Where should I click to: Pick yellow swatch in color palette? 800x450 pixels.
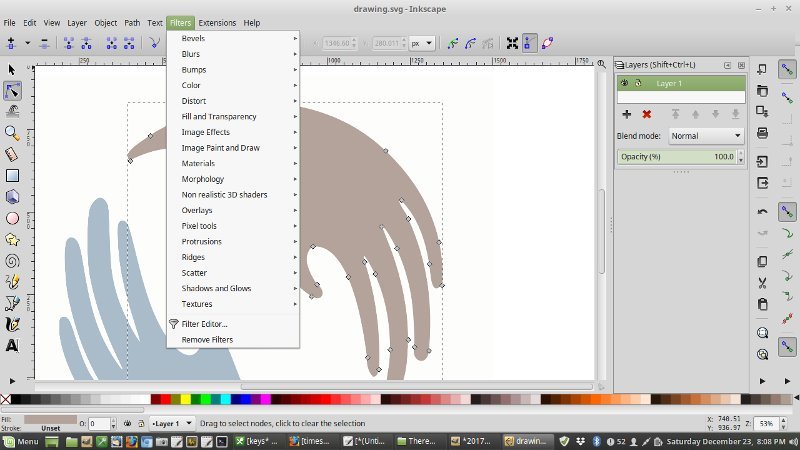[x=185, y=399]
